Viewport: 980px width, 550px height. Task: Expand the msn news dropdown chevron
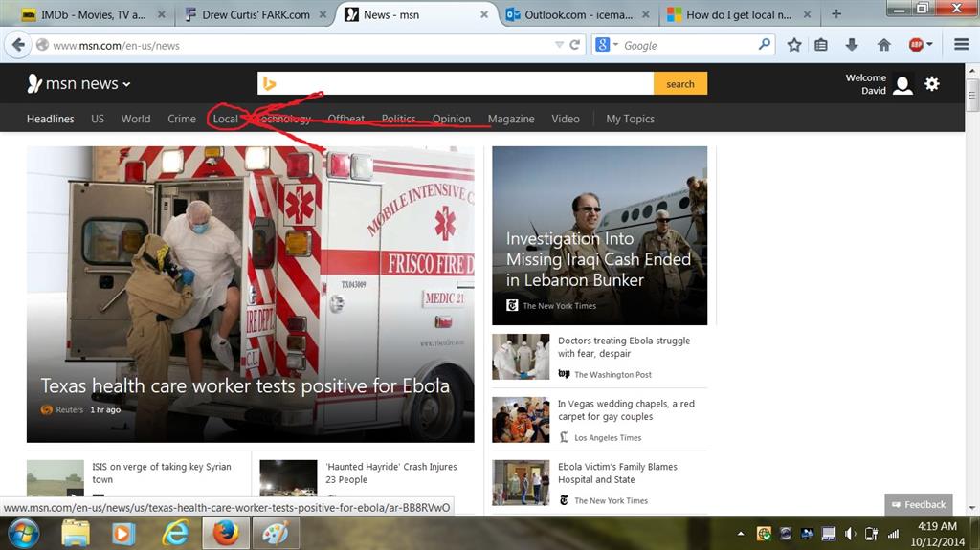127,84
